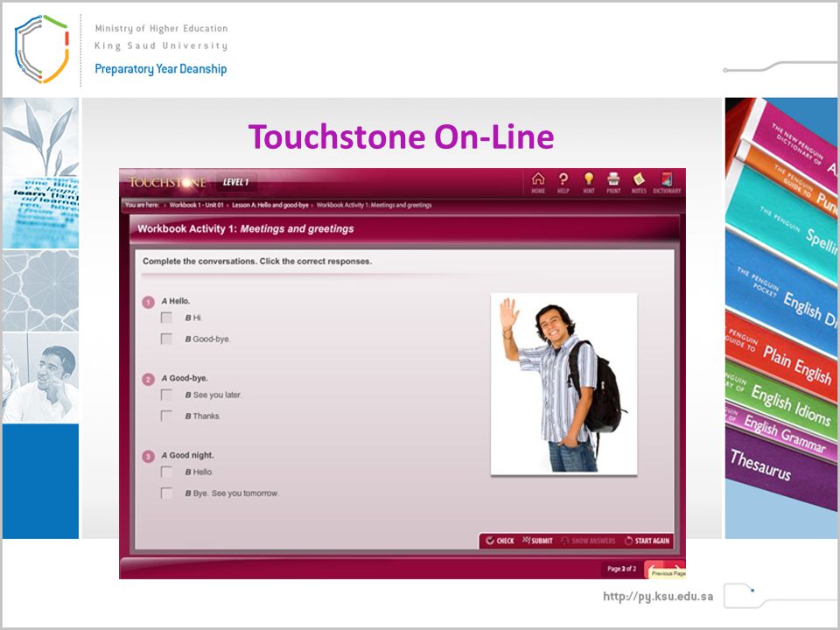Screen dimensions: 840x630
Task: Click question number 2 badge
Action: click(x=149, y=379)
